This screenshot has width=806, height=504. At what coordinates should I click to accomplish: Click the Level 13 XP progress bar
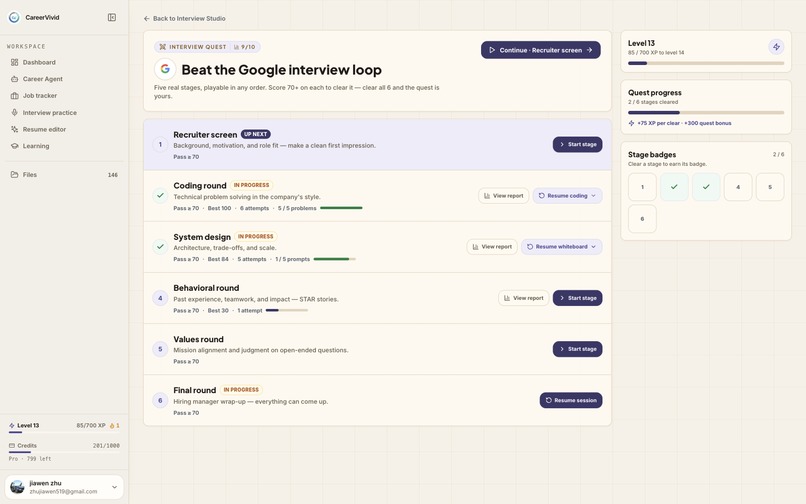click(706, 63)
